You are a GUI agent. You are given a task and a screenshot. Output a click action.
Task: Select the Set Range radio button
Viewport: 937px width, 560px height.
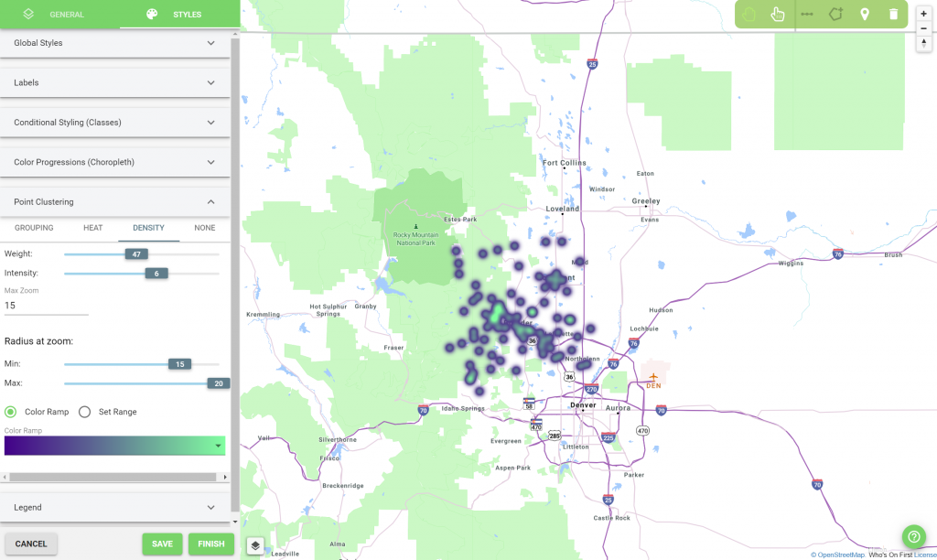tap(83, 412)
